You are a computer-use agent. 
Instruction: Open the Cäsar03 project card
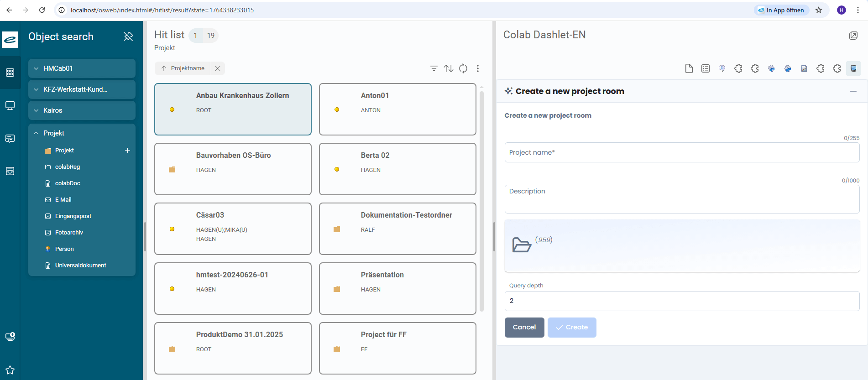(233, 229)
